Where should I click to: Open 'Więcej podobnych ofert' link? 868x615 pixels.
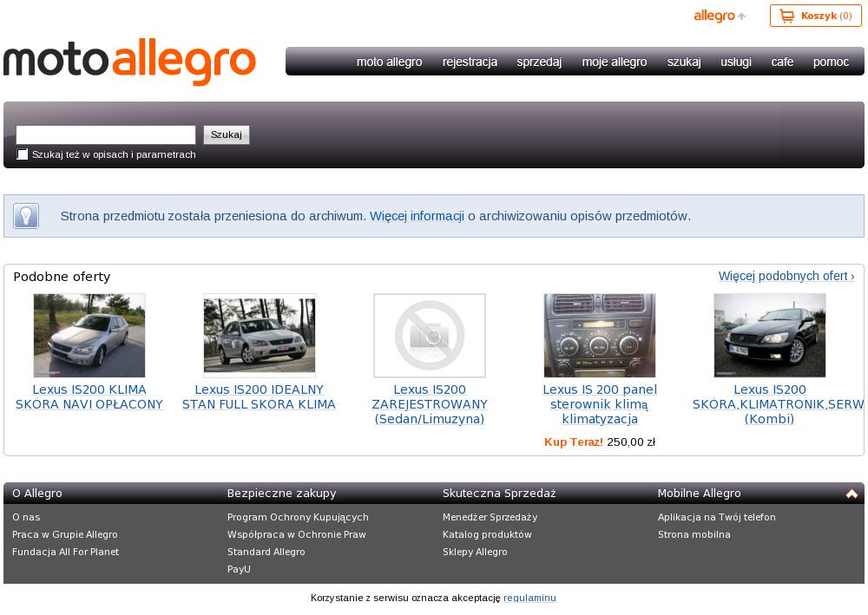(786, 276)
